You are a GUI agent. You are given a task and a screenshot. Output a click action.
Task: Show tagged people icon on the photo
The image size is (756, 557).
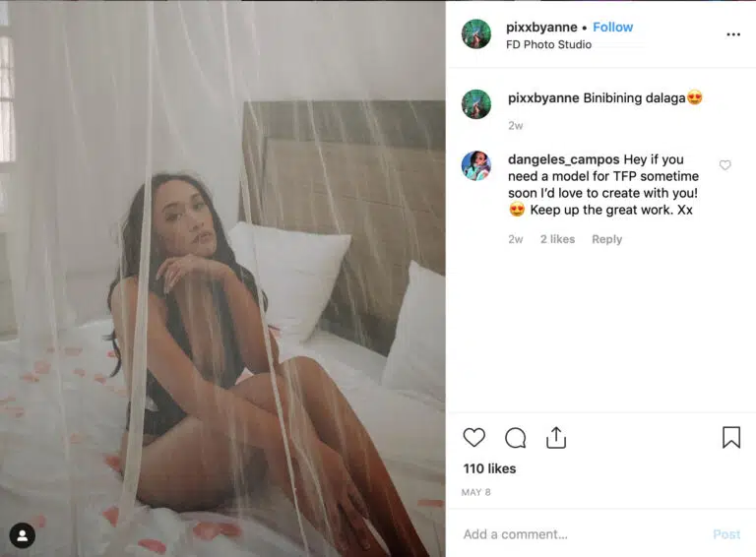tap(23, 535)
